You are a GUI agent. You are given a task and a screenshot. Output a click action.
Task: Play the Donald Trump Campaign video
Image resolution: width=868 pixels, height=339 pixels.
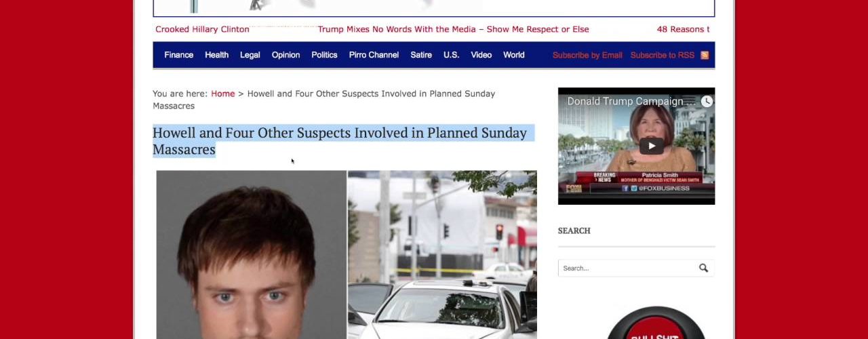[652, 146]
